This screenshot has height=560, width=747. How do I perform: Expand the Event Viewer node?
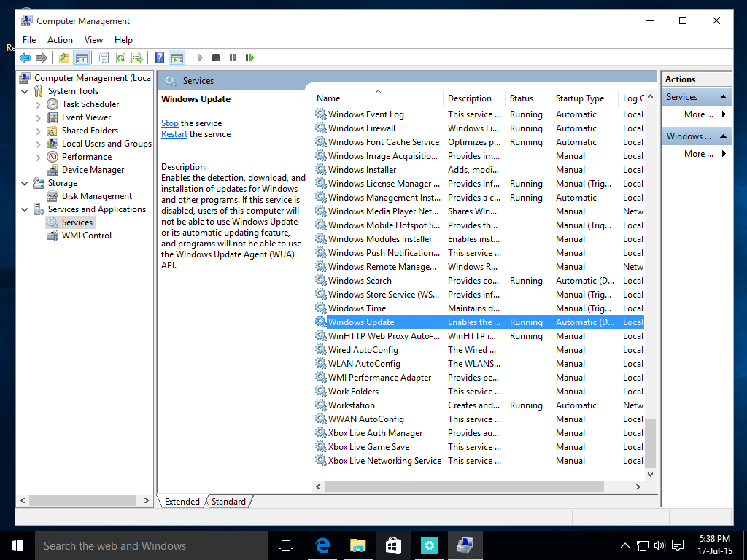pyautogui.click(x=39, y=117)
